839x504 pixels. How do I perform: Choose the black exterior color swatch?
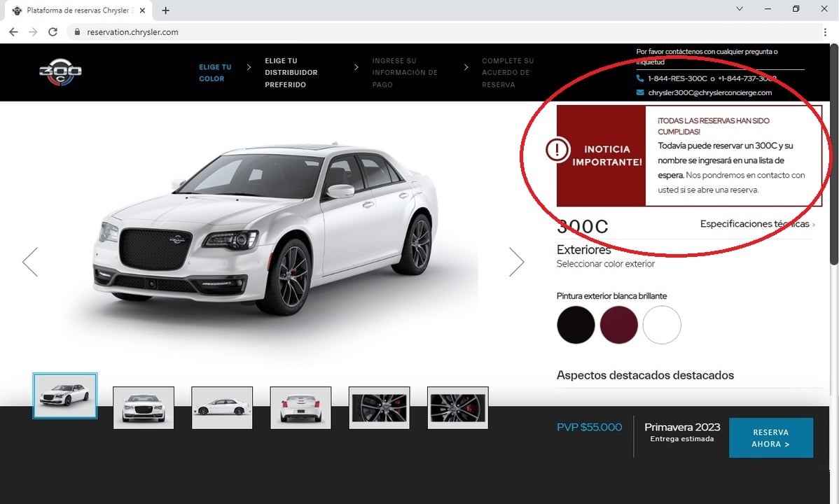(576, 325)
